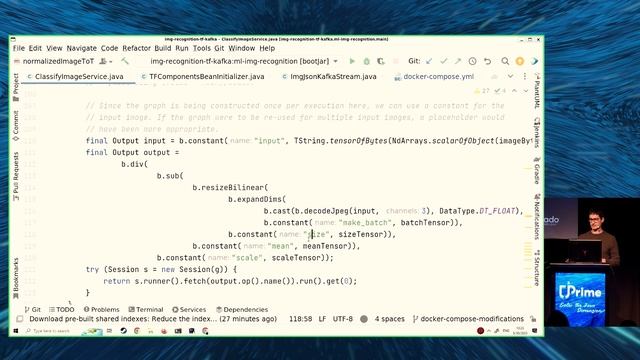Viewport: 640px width, 360px height.
Task: Open the Jenkins side panel
Action: click(x=537, y=132)
